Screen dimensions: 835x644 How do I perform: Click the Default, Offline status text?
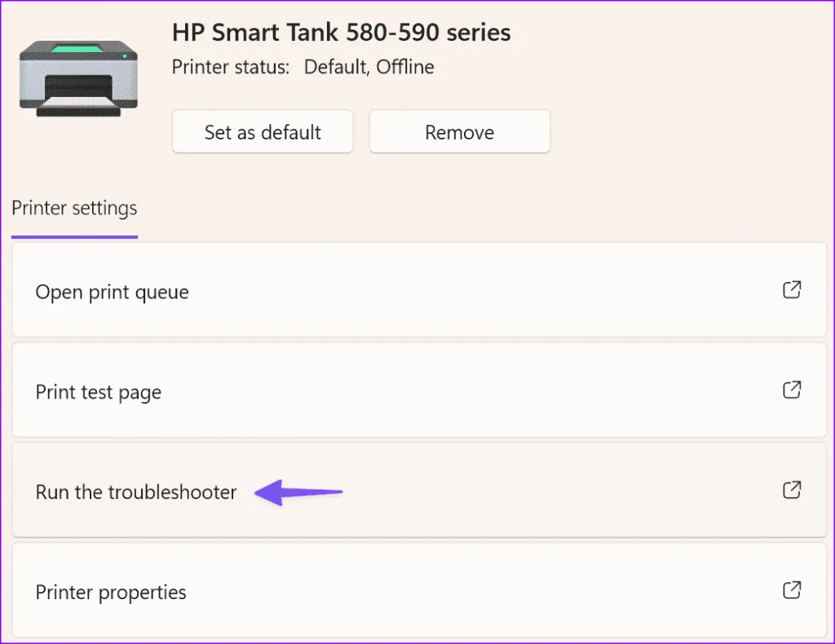pyautogui.click(x=369, y=67)
